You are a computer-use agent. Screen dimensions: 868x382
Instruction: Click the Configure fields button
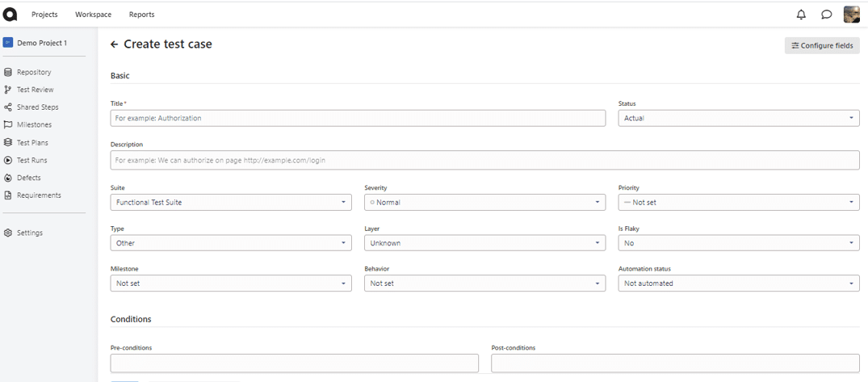pos(822,46)
